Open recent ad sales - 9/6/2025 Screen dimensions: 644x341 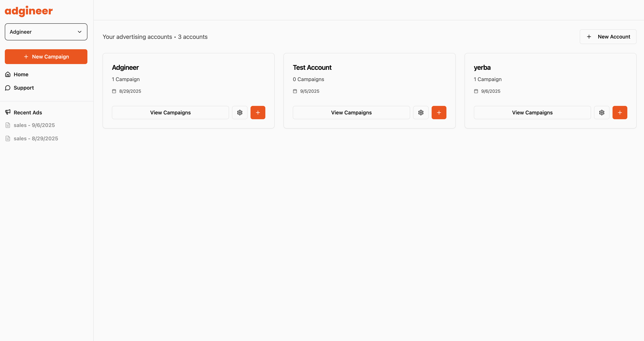pyautogui.click(x=34, y=125)
